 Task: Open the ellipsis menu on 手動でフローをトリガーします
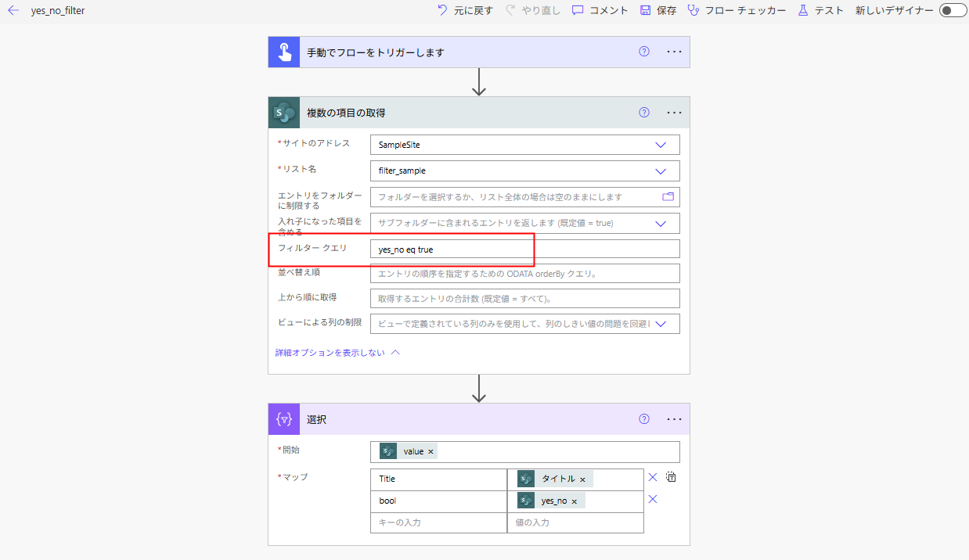673,51
